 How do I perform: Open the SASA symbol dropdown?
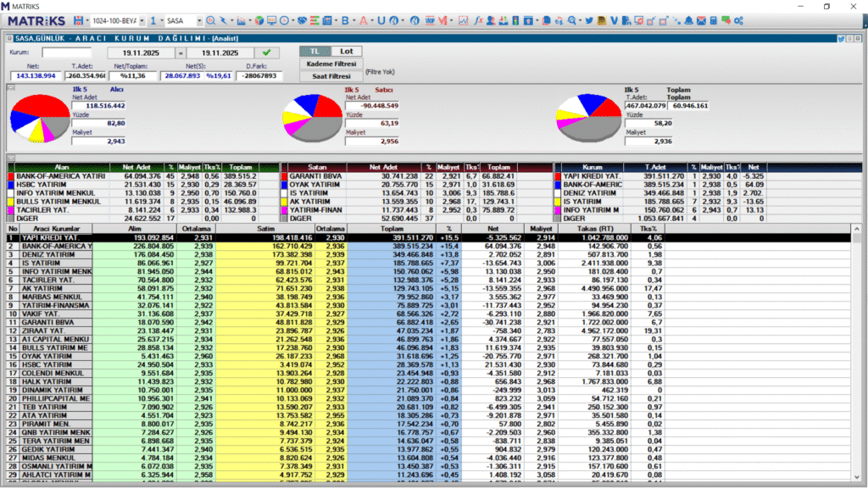click(x=199, y=20)
